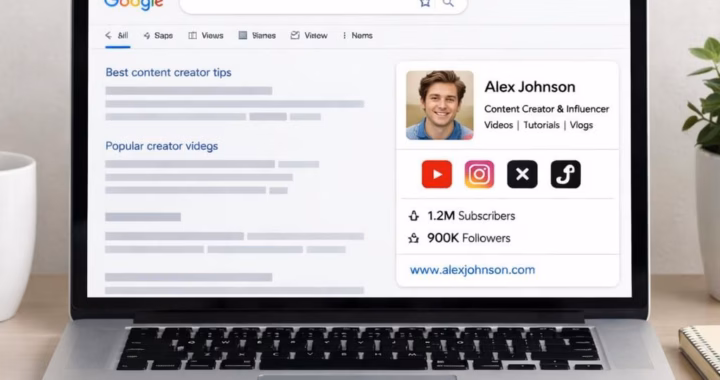720x380 pixels.
Task: Click the Alex Johnson name heading
Action: point(530,87)
